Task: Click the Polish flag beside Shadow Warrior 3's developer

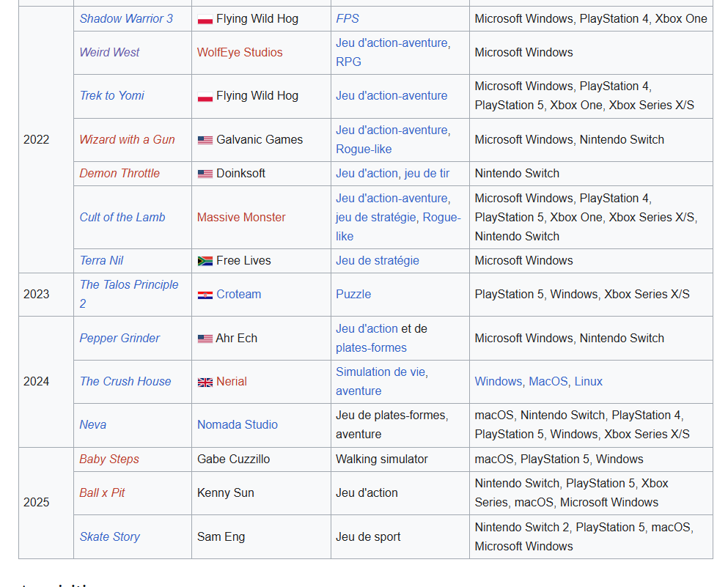Action: [205, 20]
